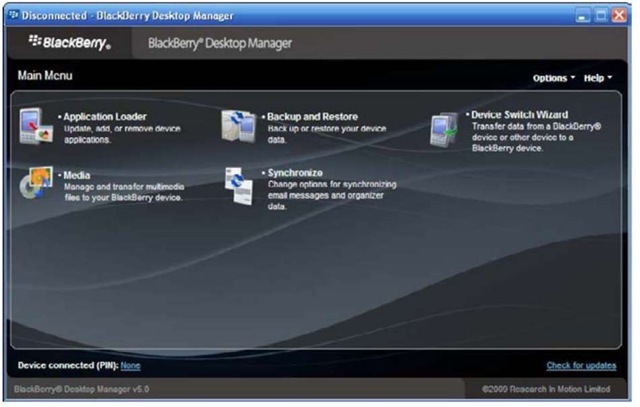The image size is (640, 407).
Task: Open the Media manager icon
Action: 36,182
